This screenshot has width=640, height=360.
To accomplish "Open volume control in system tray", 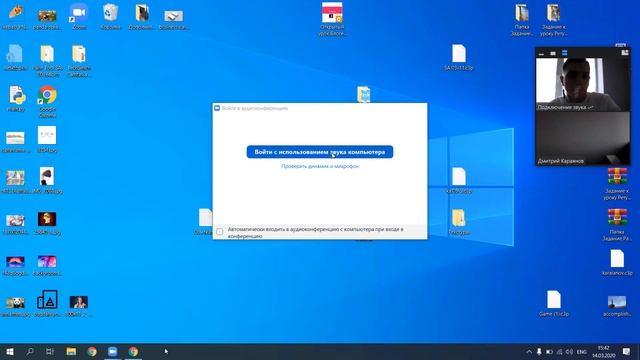I will coord(569,351).
